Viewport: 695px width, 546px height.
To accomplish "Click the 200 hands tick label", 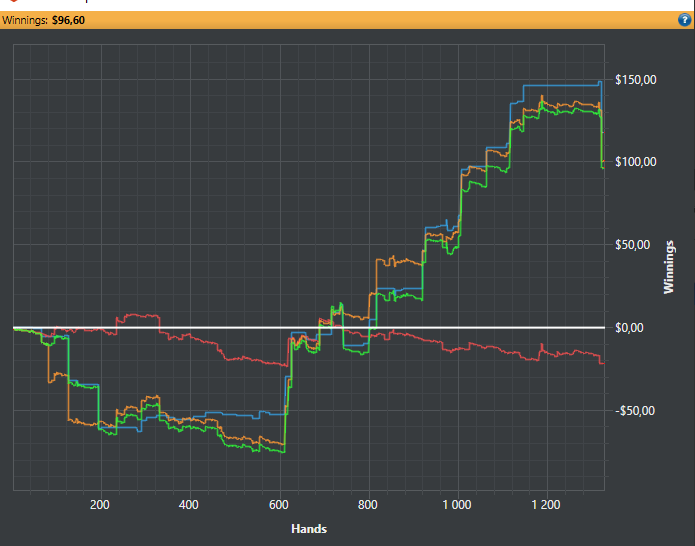I will coord(100,505).
